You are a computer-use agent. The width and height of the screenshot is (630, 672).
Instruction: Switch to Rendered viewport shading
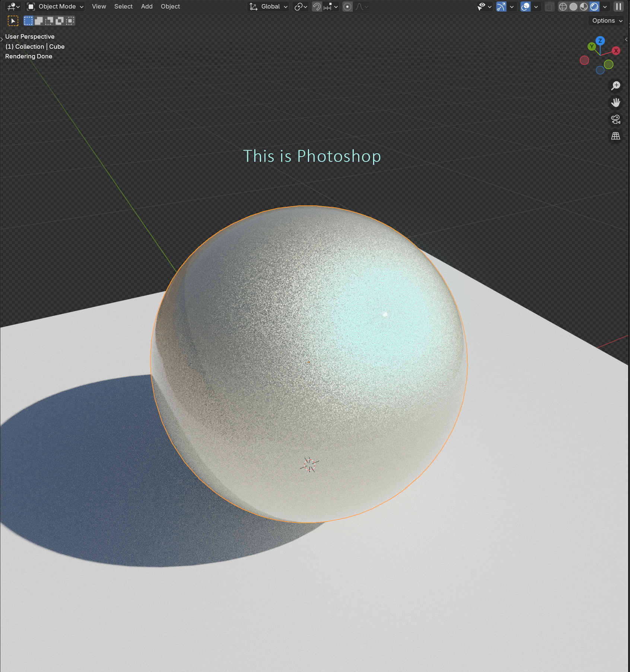[594, 7]
